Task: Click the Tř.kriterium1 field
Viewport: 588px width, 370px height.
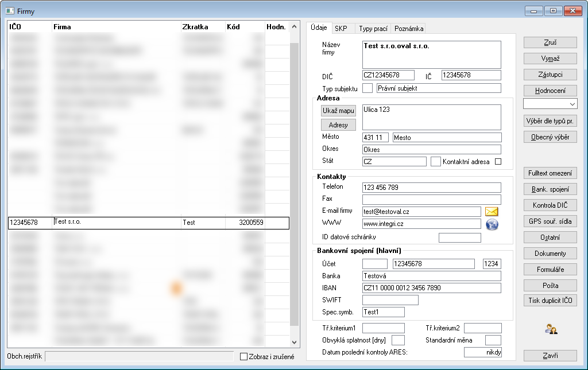Action: pyautogui.click(x=383, y=328)
